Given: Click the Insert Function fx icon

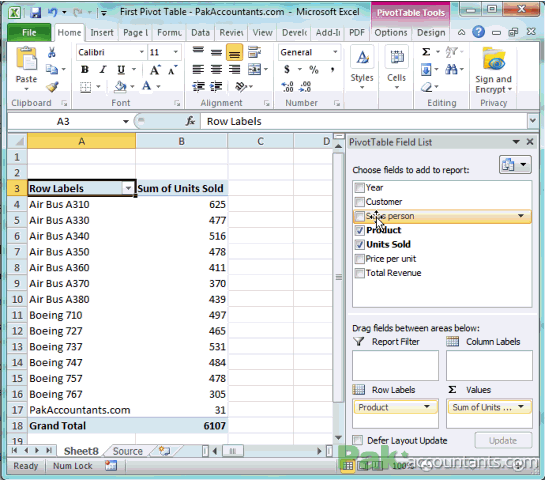Looking at the screenshot, I should coord(190,121).
